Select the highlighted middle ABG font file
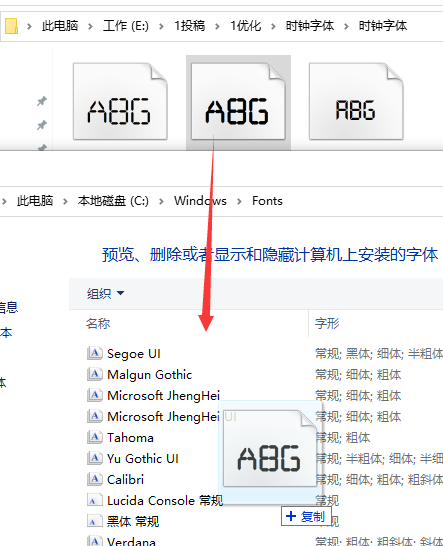Viewport: 443px width, 546px height. (x=238, y=102)
